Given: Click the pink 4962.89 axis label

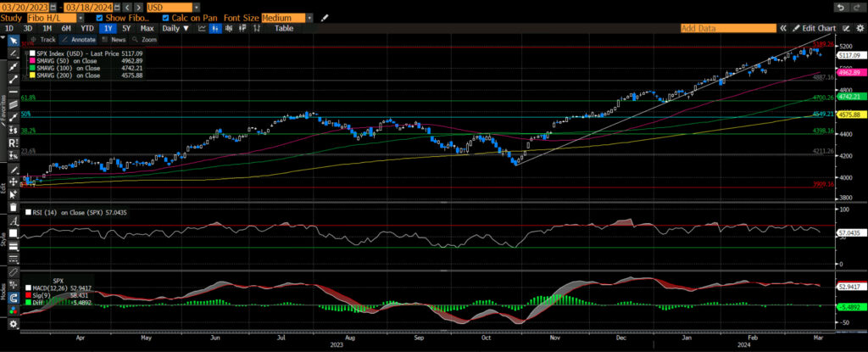Looking at the screenshot, I should tap(849, 73).
